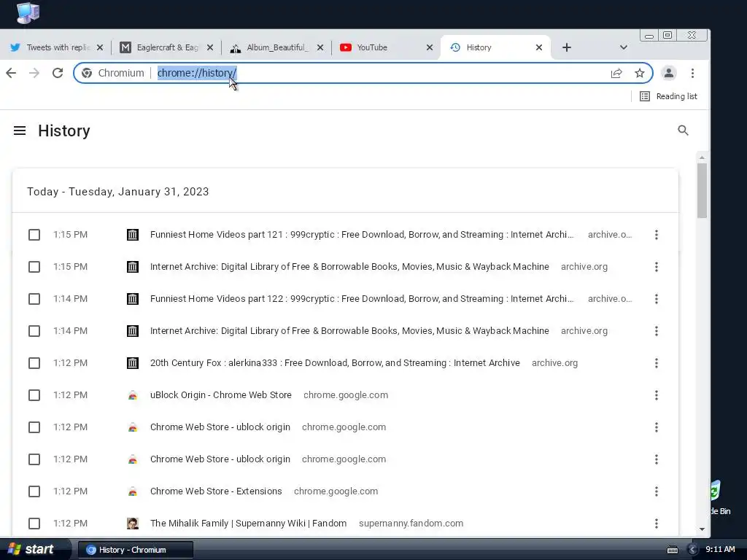Image resolution: width=747 pixels, height=560 pixels.
Task: Click the 9:11 AM taskbar clock
Action: tap(720, 550)
